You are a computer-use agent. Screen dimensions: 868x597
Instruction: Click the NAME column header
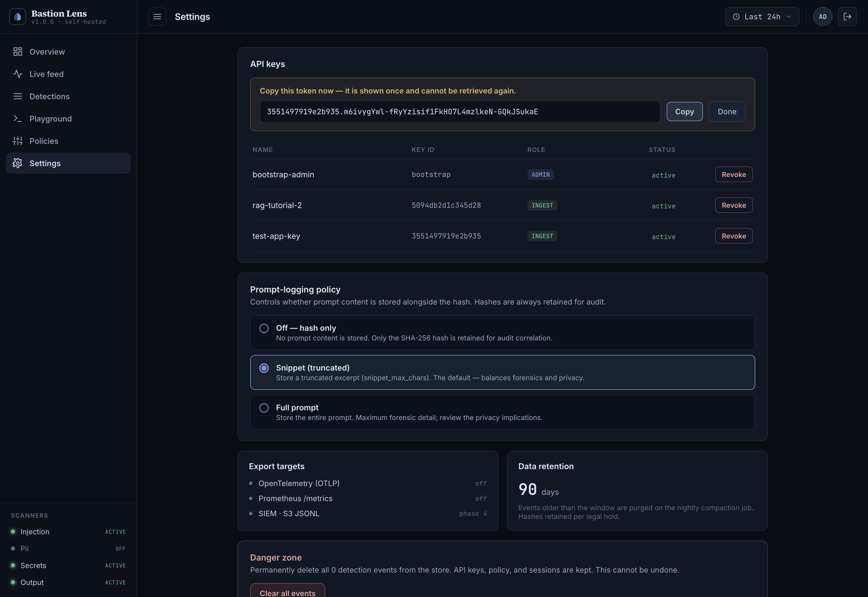coord(263,150)
